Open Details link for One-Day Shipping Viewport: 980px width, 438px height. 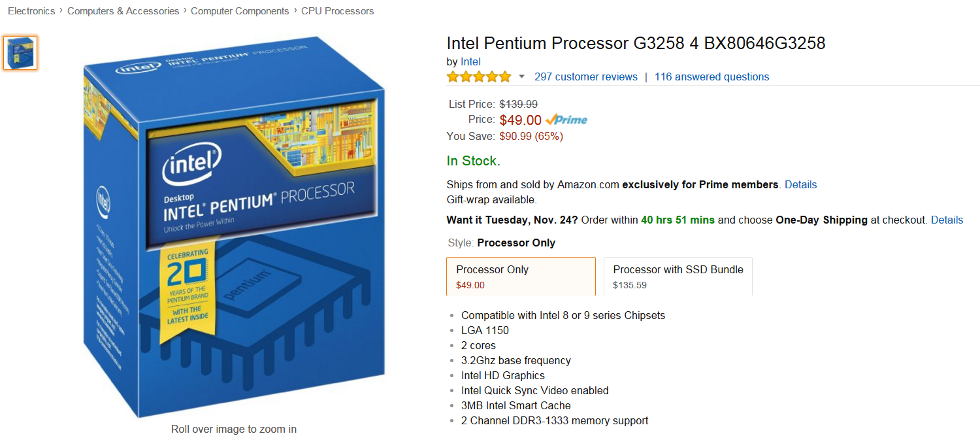pyautogui.click(x=947, y=220)
